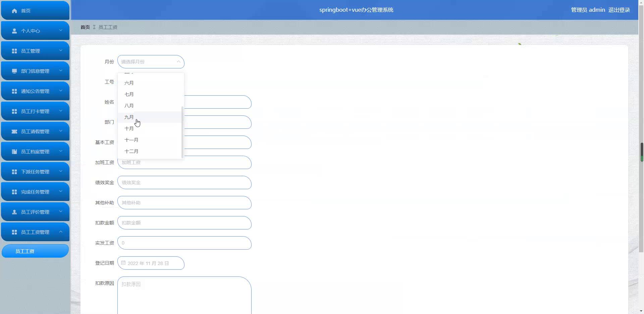Select 十一月 from the month list
644x314 pixels.
coord(149,140)
